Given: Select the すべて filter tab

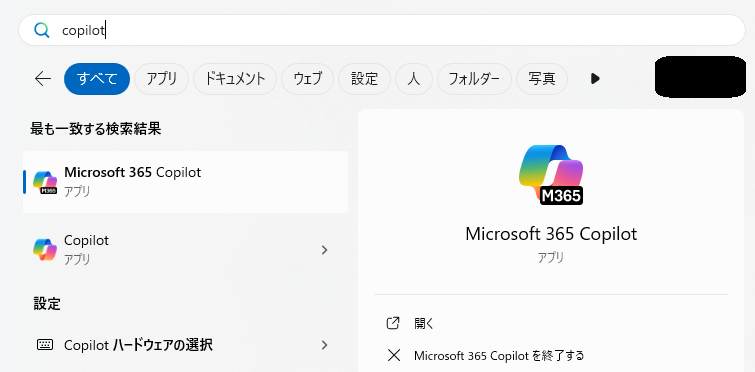Looking at the screenshot, I should point(97,79).
